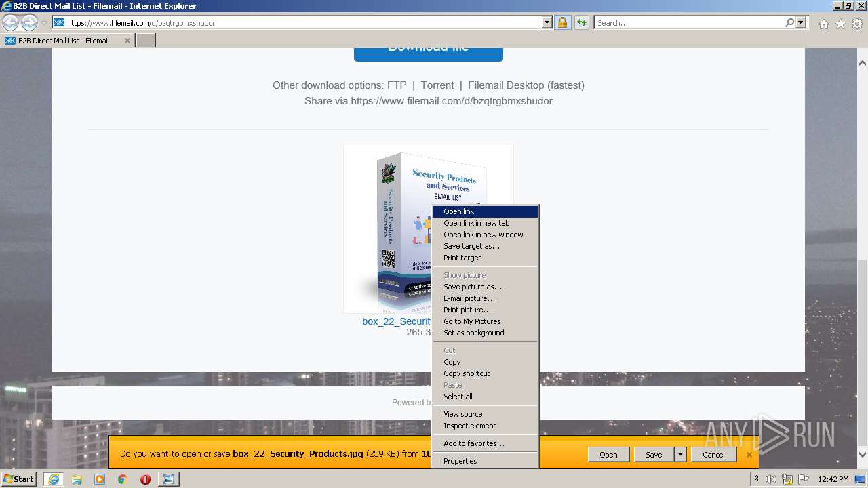Close the B2B Direct Mail List tab
The width and height of the screenshot is (868, 488).
[127, 41]
